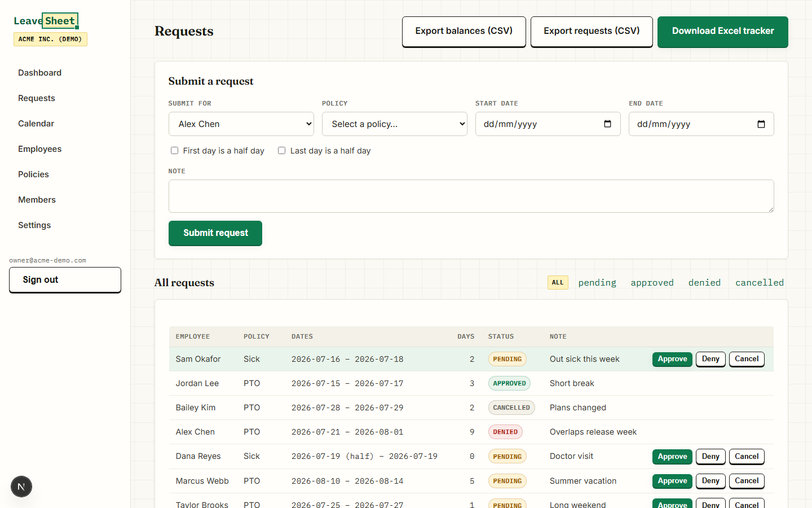Open Employees in sidebar
The image size is (812, 508).
[39, 149]
